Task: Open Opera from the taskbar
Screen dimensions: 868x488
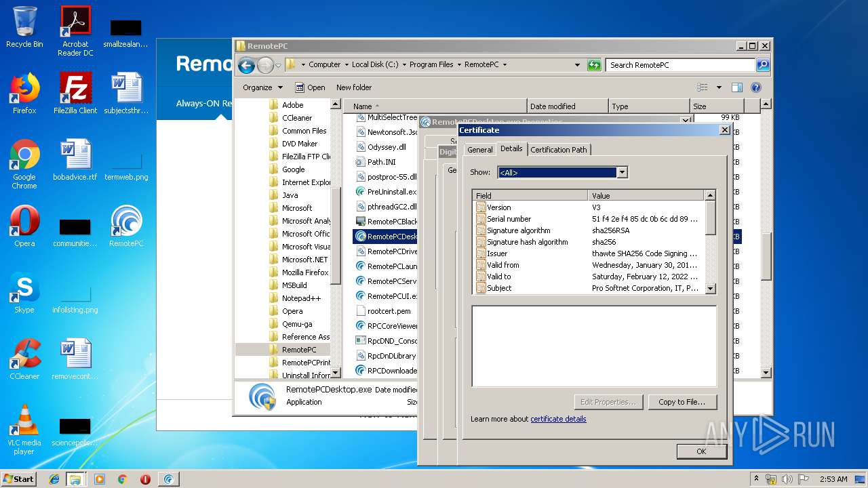Action: point(145,479)
